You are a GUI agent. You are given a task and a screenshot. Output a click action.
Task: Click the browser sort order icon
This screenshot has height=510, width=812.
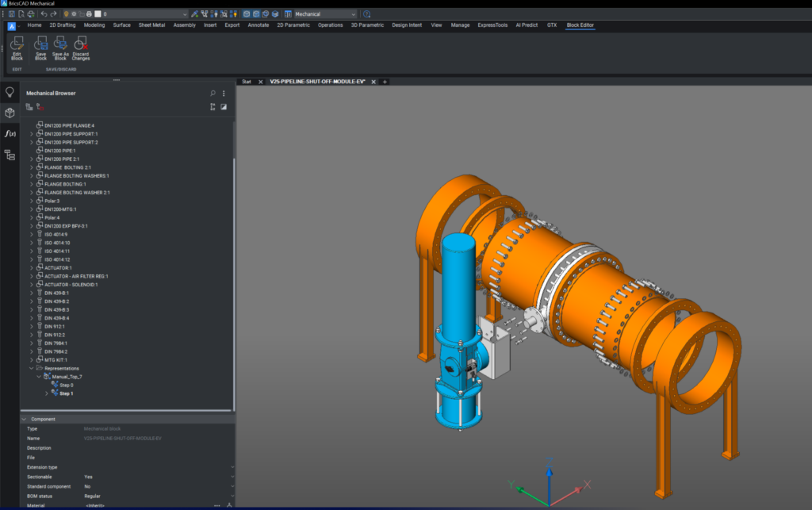(x=213, y=106)
